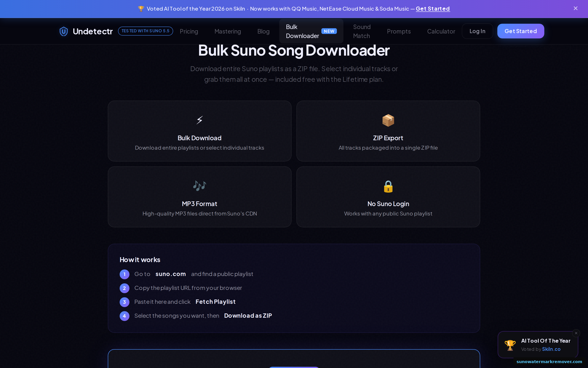Viewport: 588px width, 368px height.
Task: Click the package ZIP Export icon
Action: [x=388, y=120]
